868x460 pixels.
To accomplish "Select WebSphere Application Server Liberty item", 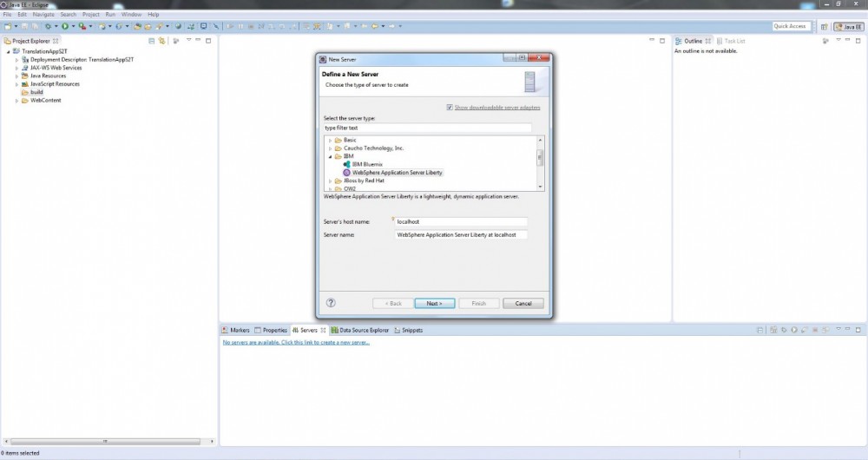I will pos(397,173).
